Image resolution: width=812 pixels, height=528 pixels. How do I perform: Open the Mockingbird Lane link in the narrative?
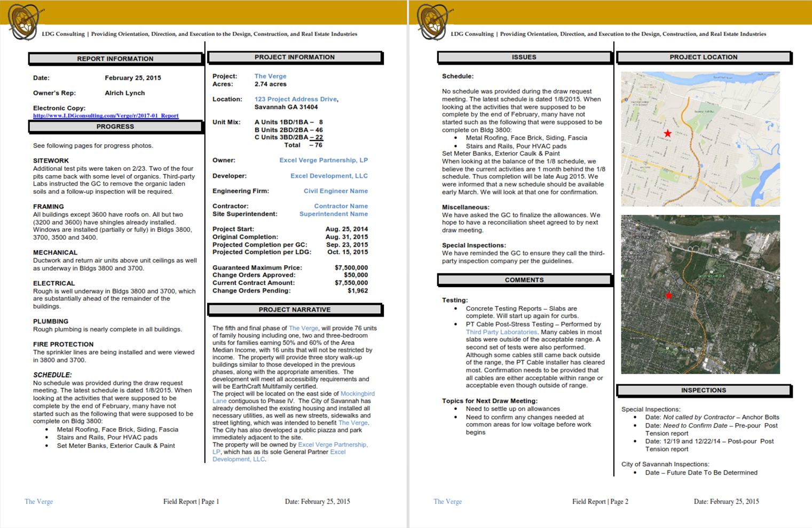[357, 394]
